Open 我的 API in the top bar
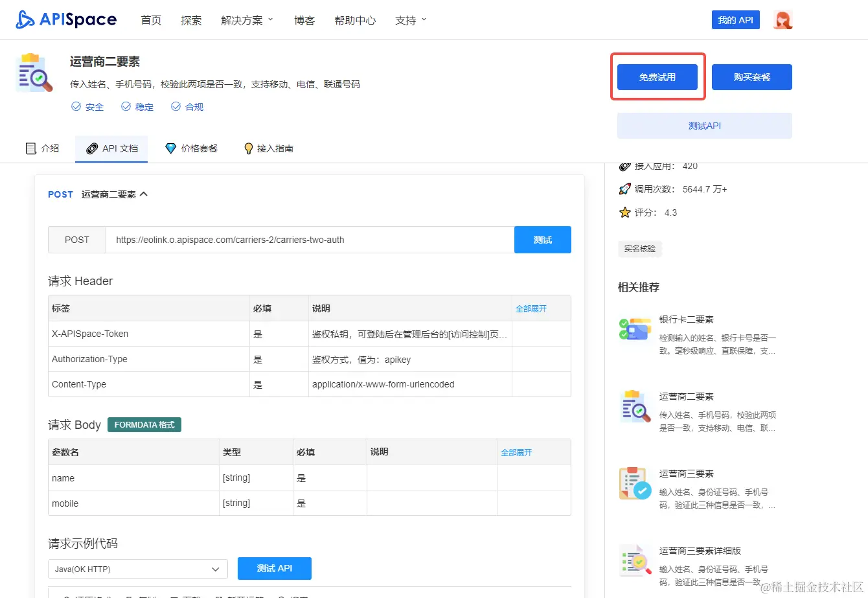The width and height of the screenshot is (868, 598). (736, 20)
